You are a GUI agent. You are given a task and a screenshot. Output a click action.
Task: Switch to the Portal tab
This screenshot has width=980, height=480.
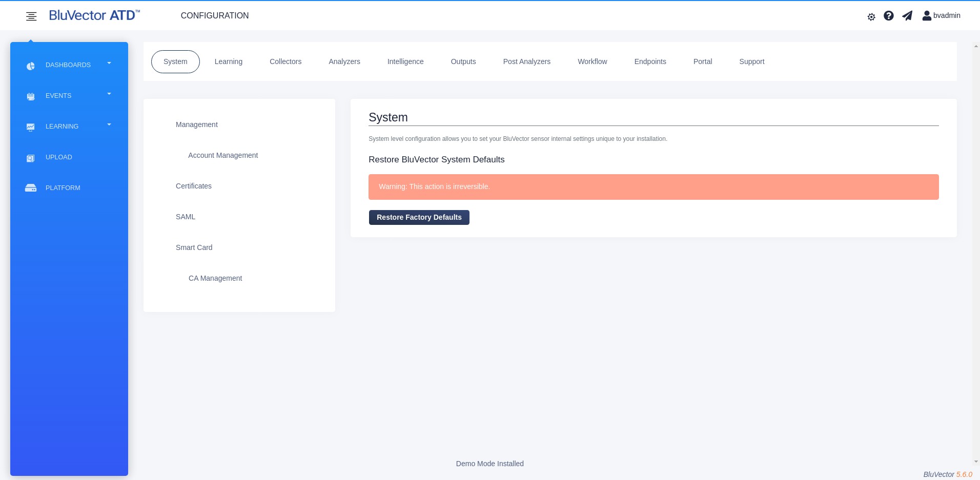pyautogui.click(x=703, y=61)
